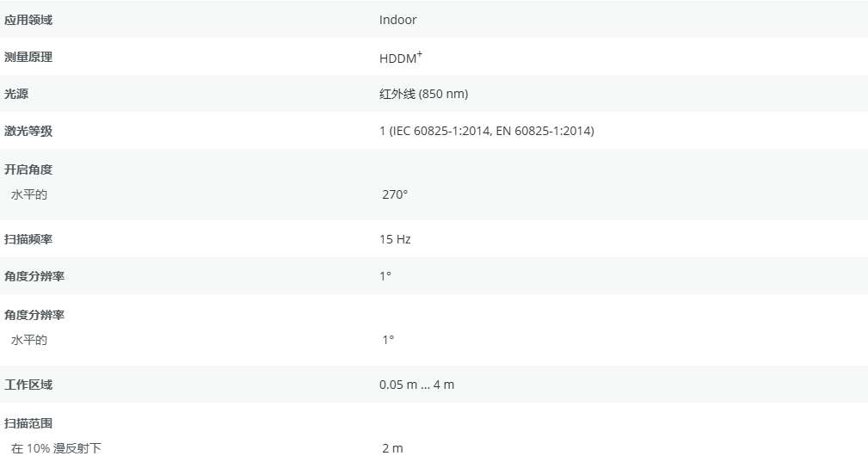Click 水平的 sub-label above 工作区域

pyautogui.click(x=28, y=340)
